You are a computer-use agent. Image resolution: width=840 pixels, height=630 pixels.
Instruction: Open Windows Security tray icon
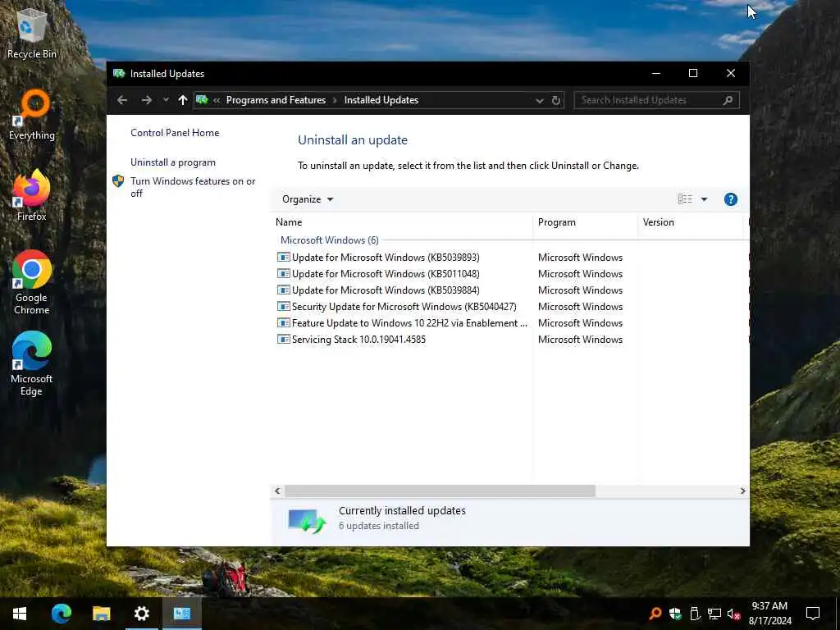[675, 614]
